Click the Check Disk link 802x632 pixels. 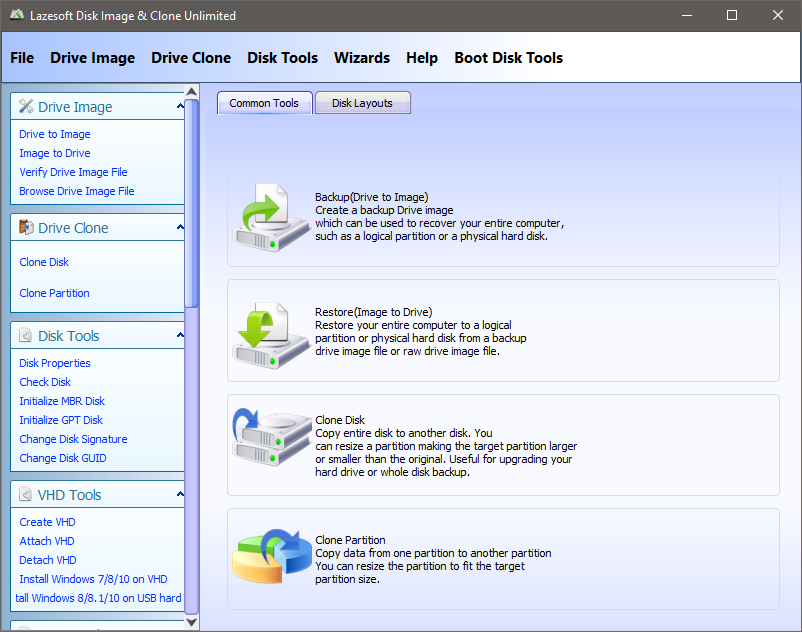click(45, 382)
